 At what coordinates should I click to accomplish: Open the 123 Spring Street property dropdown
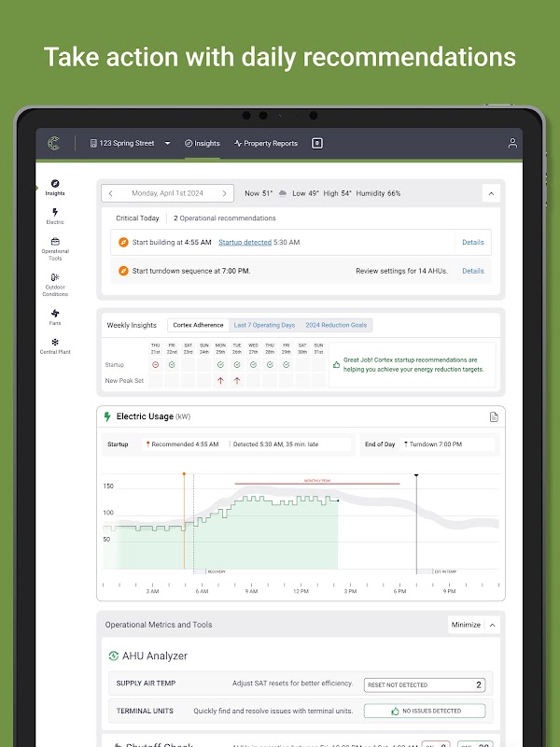(x=130, y=143)
